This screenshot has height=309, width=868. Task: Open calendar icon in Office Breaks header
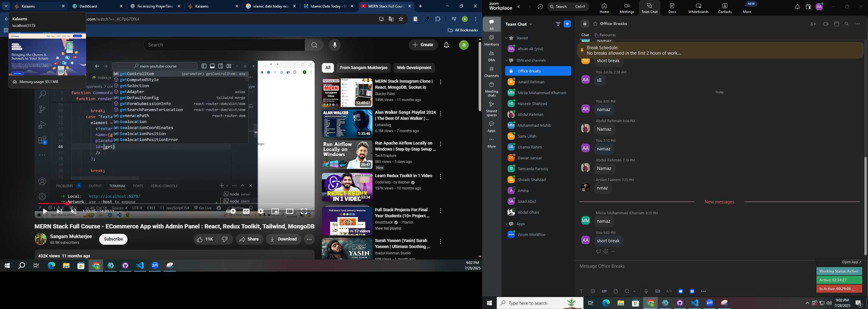click(x=836, y=24)
